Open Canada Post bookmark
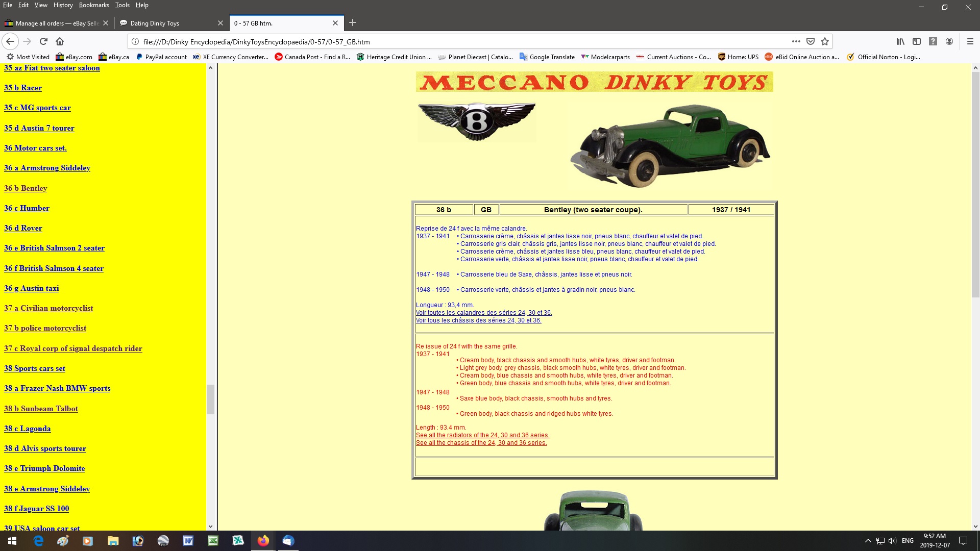980x551 pixels. (x=312, y=57)
